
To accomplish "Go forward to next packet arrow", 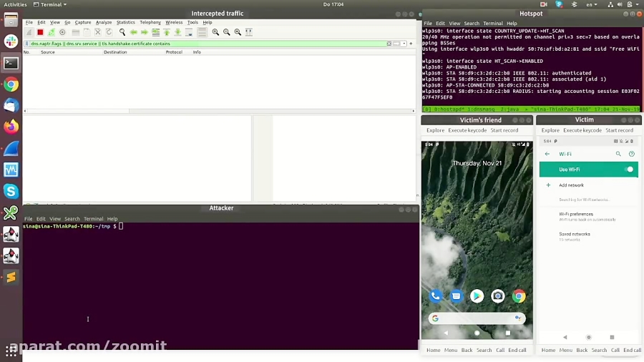I will pyautogui.click(x=145, y=32).
